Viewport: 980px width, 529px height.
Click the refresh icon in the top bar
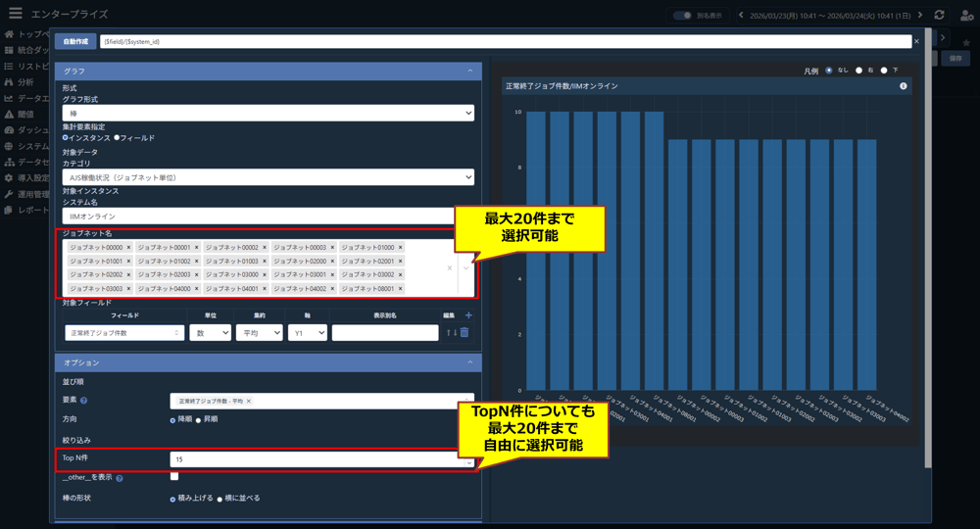coord(940,15)
